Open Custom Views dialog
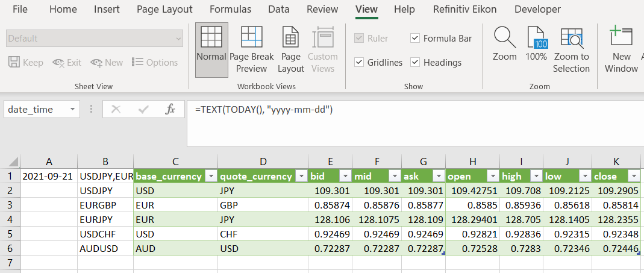The height and width of the screenshot is (273, 644). tap(323, 50)
